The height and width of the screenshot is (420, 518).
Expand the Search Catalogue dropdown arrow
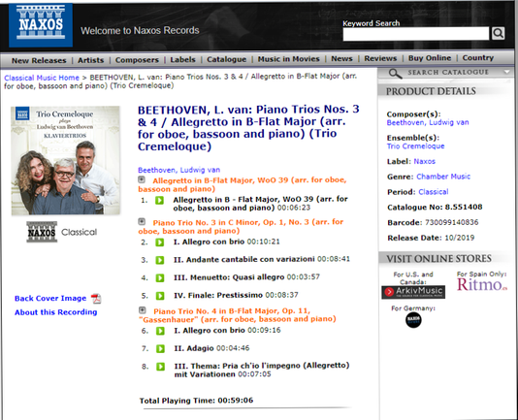click(x=506, y=72)
